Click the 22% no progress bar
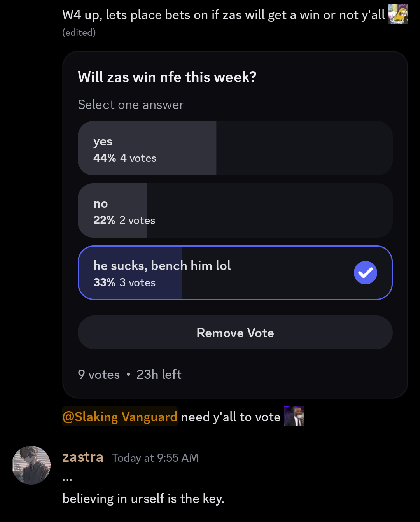 click(x=112, y=210)
